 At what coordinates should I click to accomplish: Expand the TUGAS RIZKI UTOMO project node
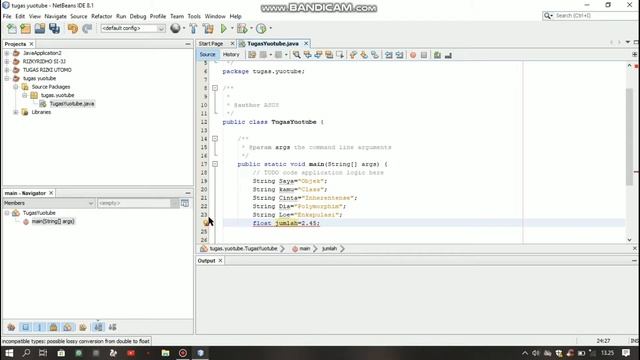7,70
